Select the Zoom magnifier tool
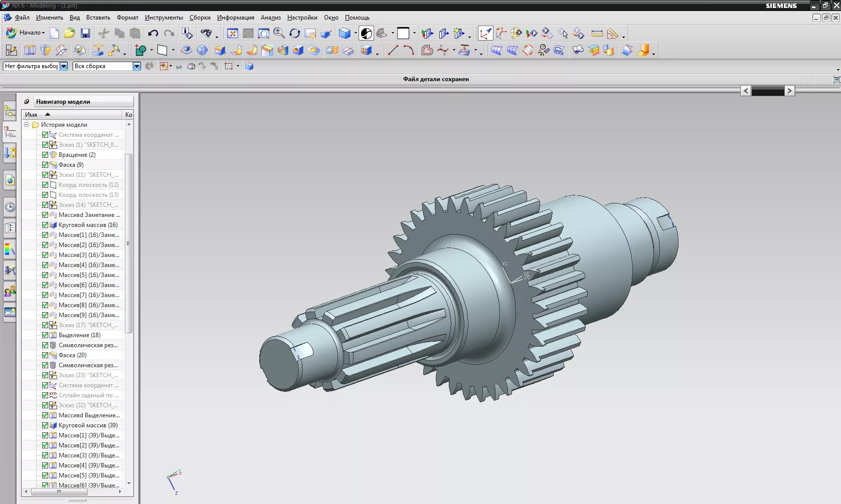The image size is (841, 504). pos(279,33)
